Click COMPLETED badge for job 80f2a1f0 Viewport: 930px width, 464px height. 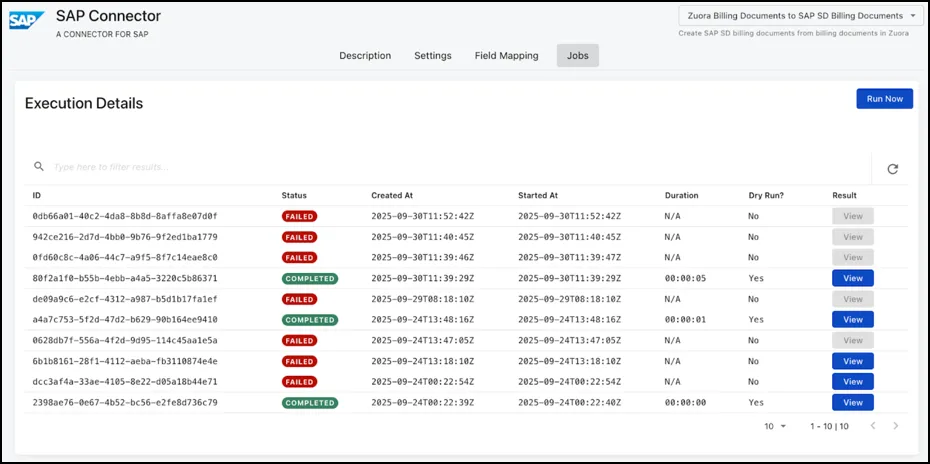point(310,278)
